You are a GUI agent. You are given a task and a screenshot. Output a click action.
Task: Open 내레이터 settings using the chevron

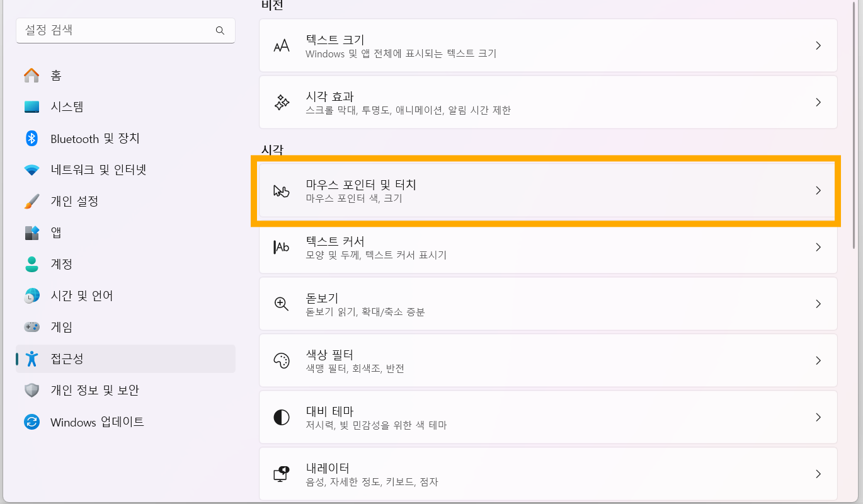coord(818,474)
